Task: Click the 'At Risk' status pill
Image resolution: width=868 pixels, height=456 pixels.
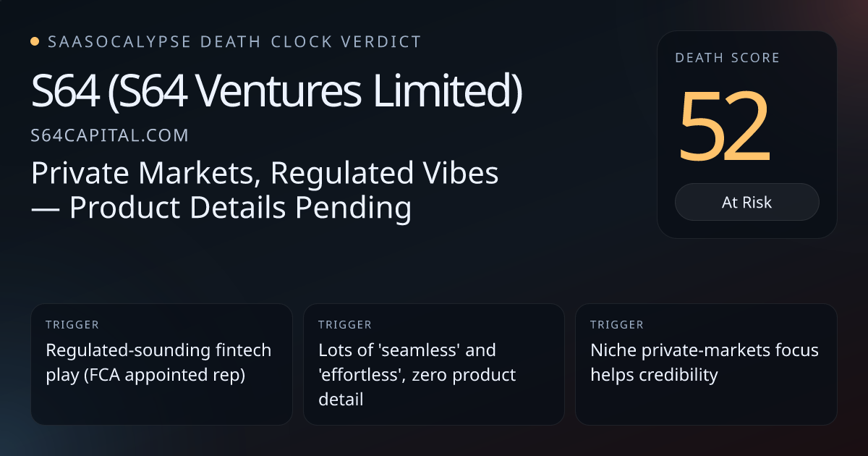Action: click(x=746, y=202)
